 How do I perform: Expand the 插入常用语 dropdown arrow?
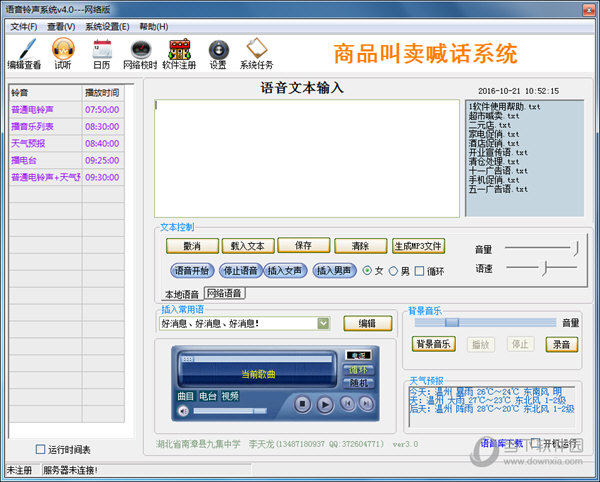click(x=323, y=324)
